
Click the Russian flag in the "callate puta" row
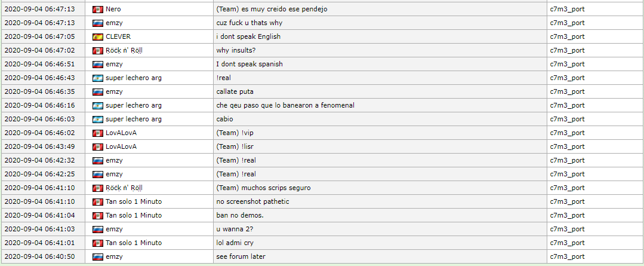(x=98, y=92)
